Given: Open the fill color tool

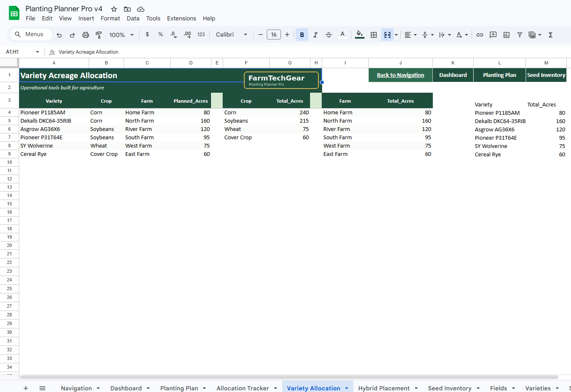Looking at the screenshot, I should pos(360,35).
